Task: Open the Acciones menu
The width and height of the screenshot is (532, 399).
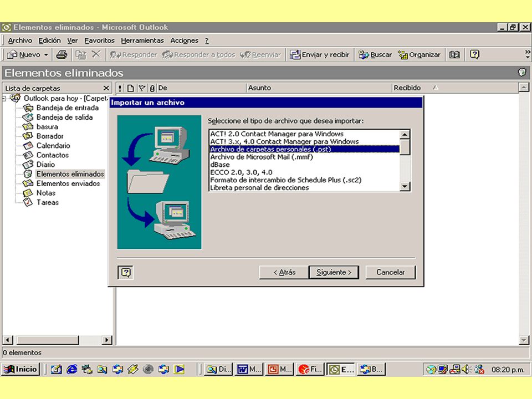Action: point(184,40)
